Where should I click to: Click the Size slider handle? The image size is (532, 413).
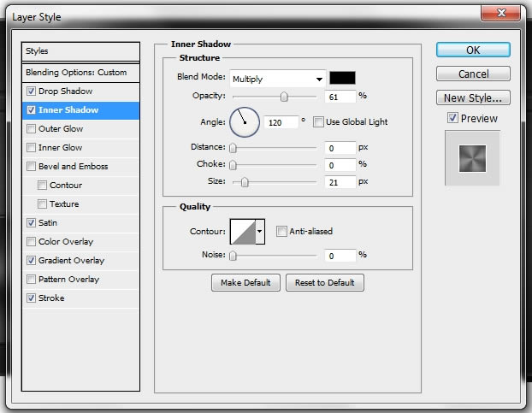[245, 182]
